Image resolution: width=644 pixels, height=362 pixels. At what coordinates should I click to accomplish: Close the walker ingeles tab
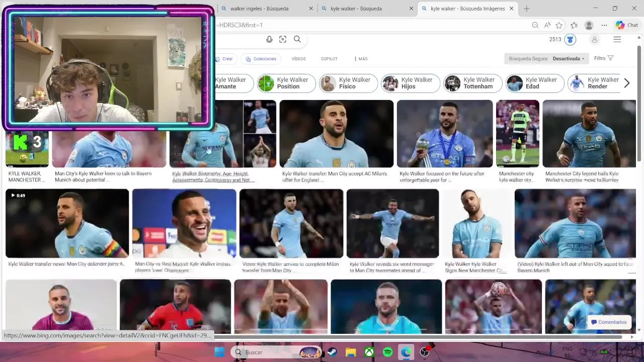pyautogui.click(x=311, y=9)
